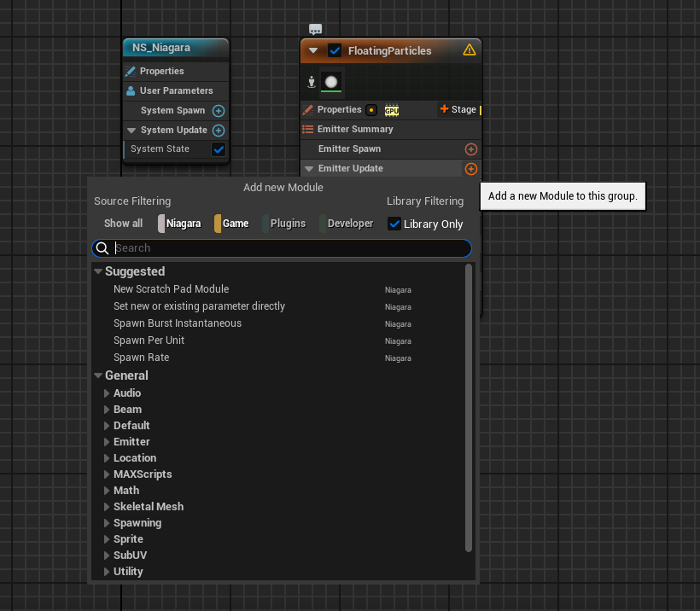Select the NS_Niagara system node header

pyautogui.click(x=176, y=48)
